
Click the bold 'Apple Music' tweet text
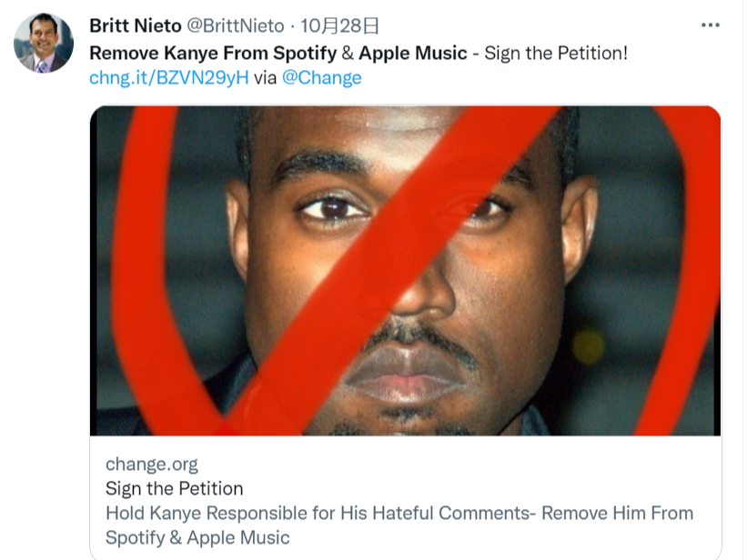pos(413,53)
